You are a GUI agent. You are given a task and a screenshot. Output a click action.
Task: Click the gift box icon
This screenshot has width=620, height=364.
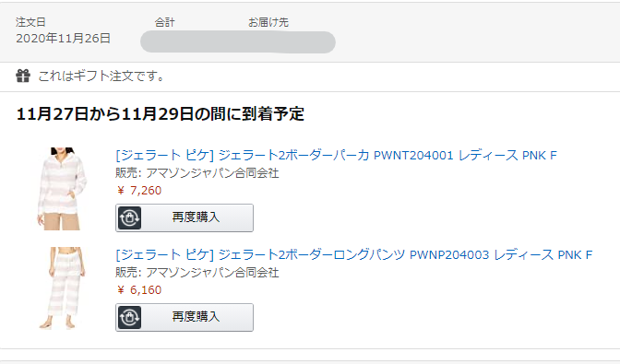[x=23, y=76]
